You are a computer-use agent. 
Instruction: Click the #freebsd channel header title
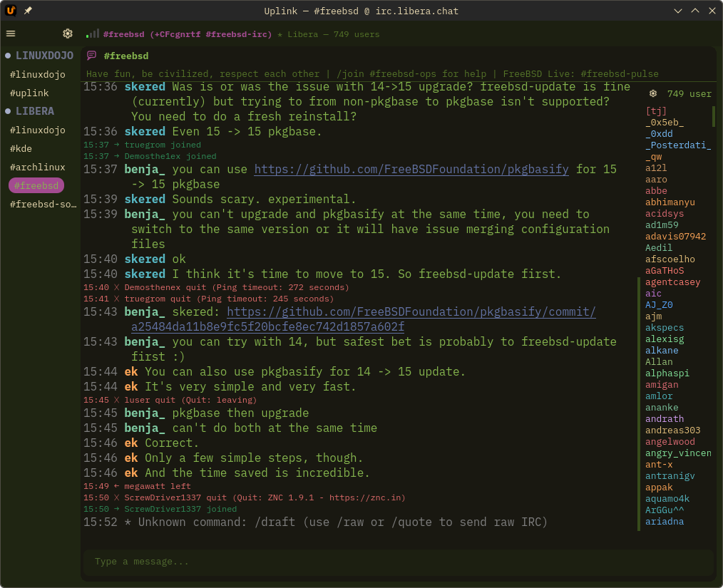[x=126, y=56]
